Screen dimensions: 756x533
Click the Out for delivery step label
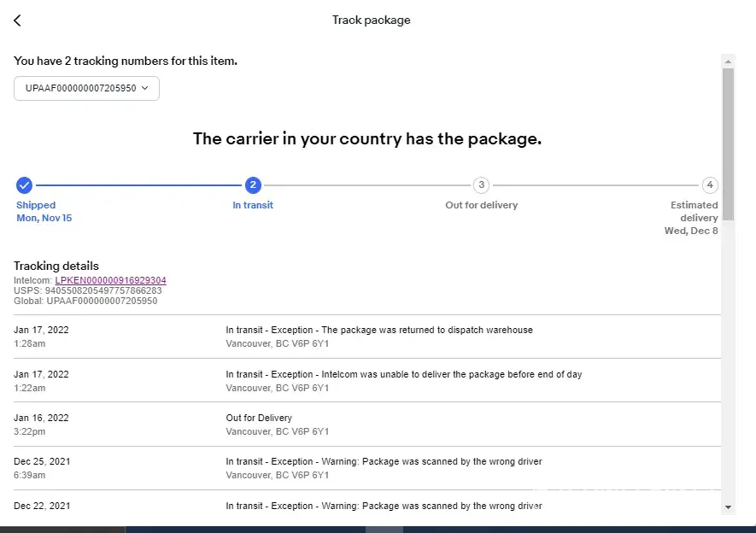(482, 205)
